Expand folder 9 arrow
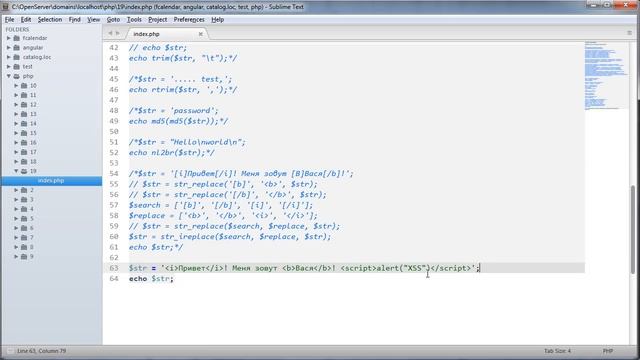Image resolution: width=640 pixels, height=360 pixels. (x=16, y=257)
